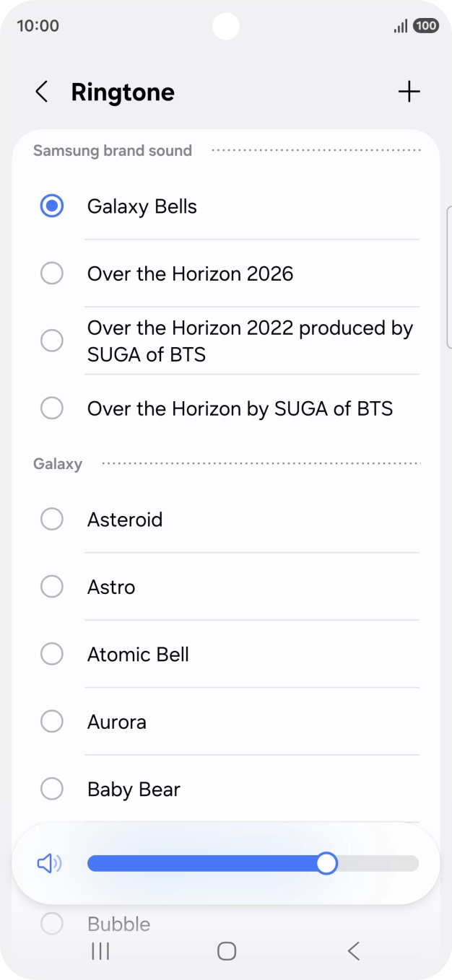Tap the Home button in the navigation bar

(x=226, y=951)
